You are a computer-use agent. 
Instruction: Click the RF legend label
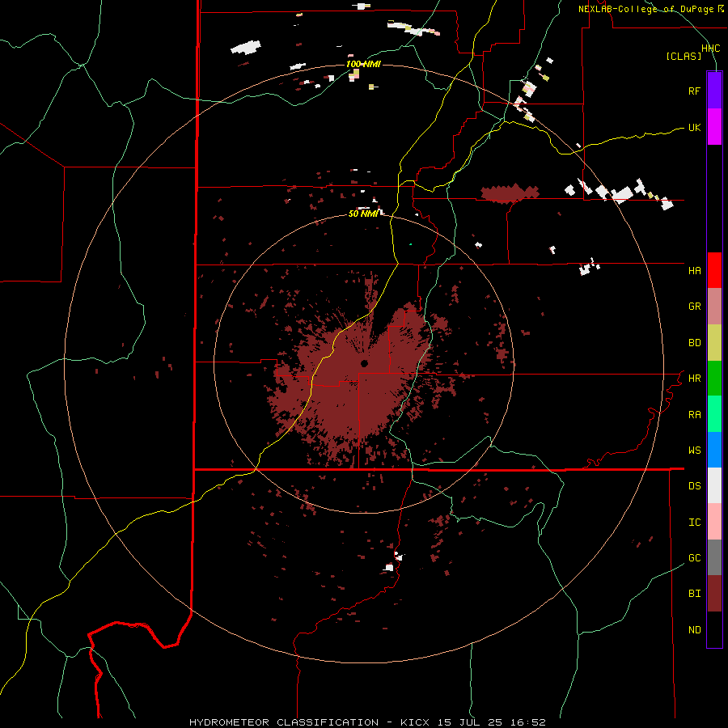[x=694, y=91]
